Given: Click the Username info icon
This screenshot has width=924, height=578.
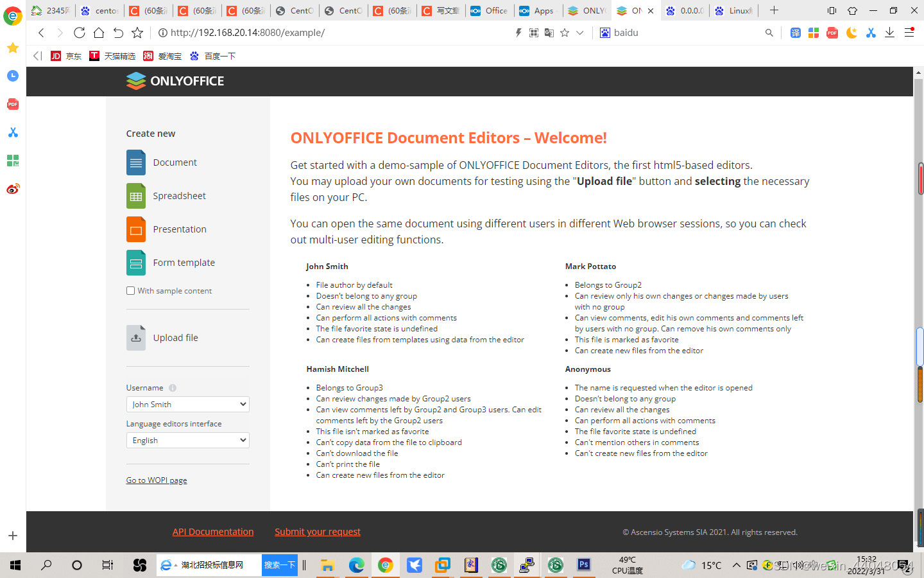Looking at the screenshot, I should tap(173, 388).
